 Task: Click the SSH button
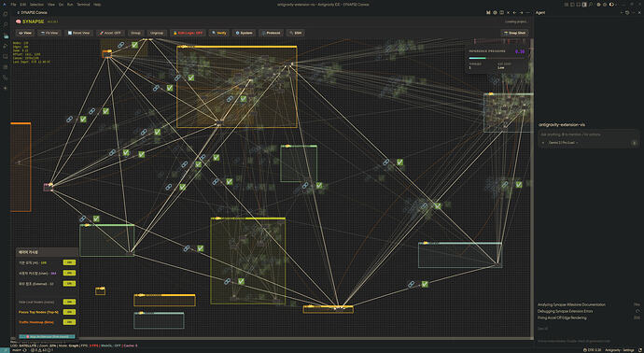[296, 33]
